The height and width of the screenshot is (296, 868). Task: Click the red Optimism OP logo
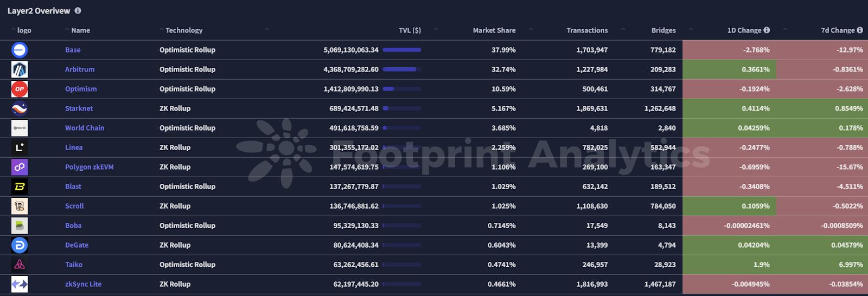tap(20, 89)
